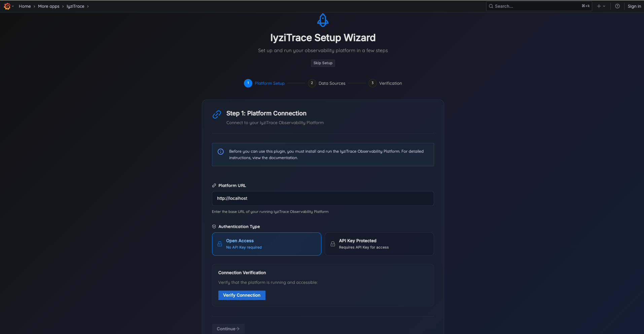The image size is (644, 334).
Task: Click the lock icon inside Open Access card
Action: pos(219,244)
